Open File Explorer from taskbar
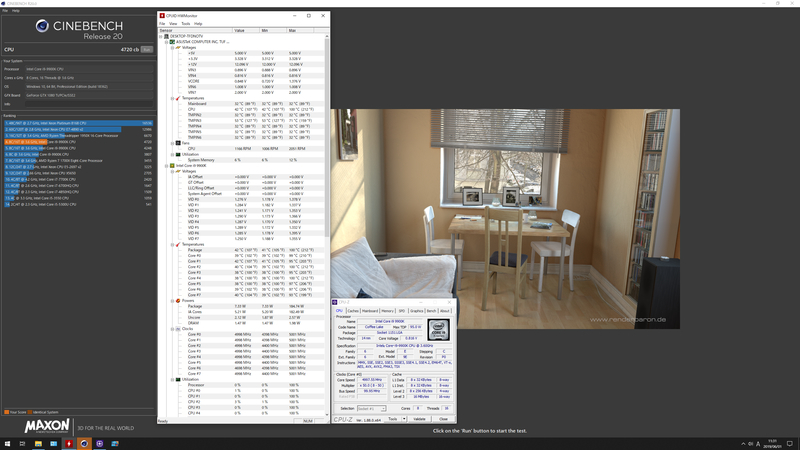The height and width of the screenshot is (450, 800). 38,444
